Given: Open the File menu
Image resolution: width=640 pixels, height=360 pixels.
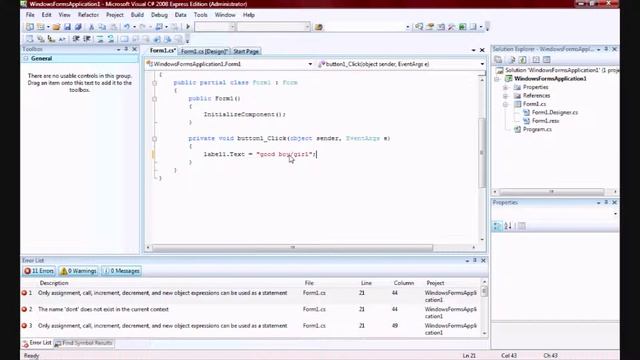Looking at the screenshot, I should click(x=30, y=15).
